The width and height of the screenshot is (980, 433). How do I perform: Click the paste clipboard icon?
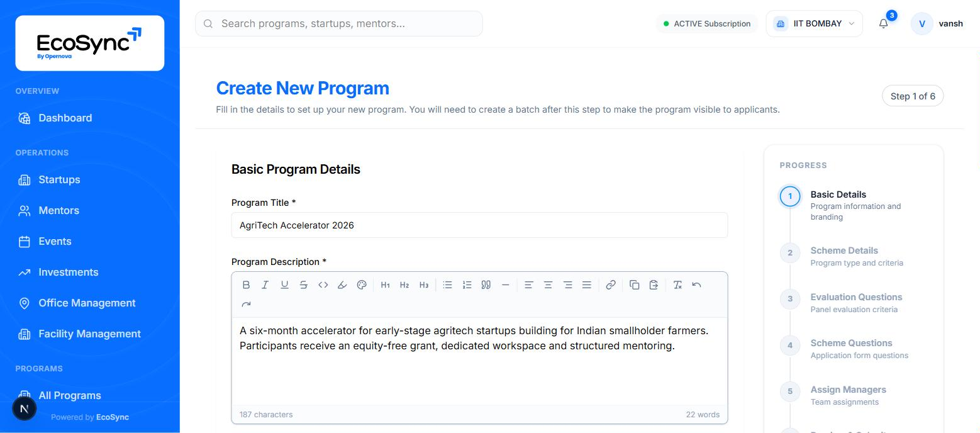654,285
